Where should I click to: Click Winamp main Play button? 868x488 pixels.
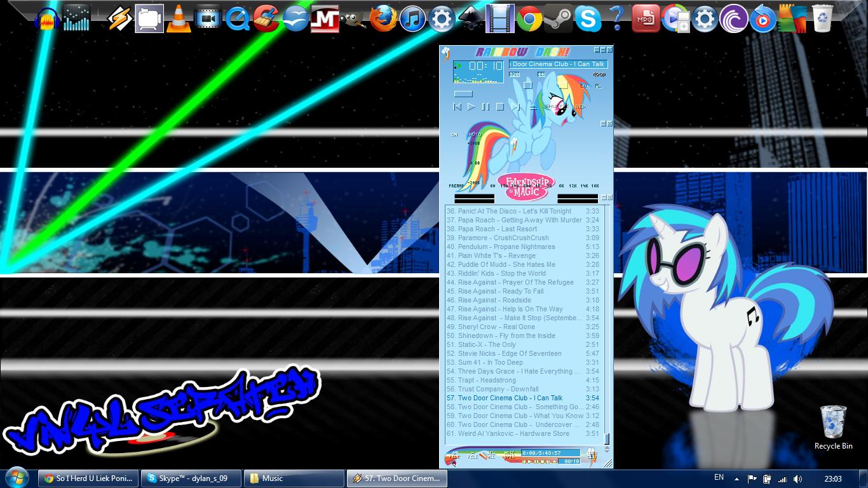[471, 107]
